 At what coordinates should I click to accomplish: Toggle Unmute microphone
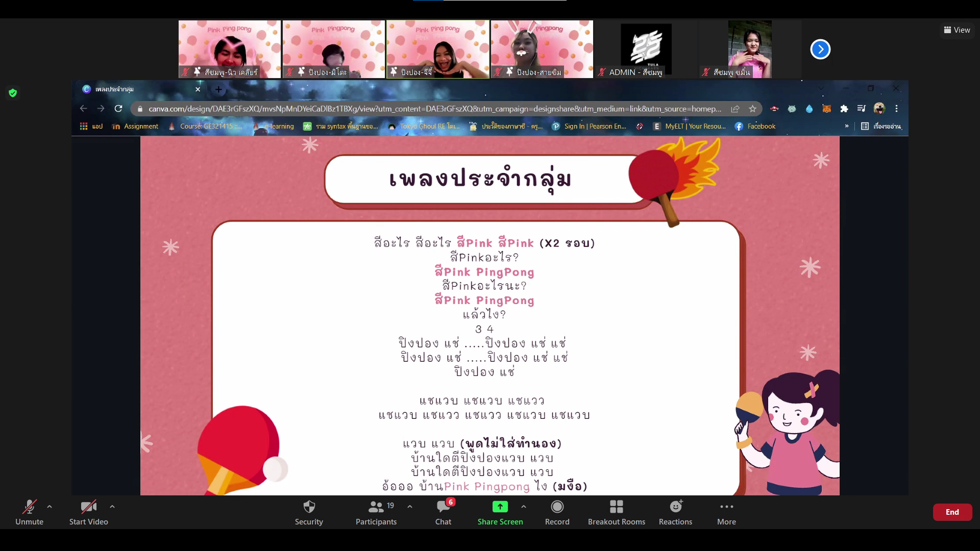click(29, 512)
